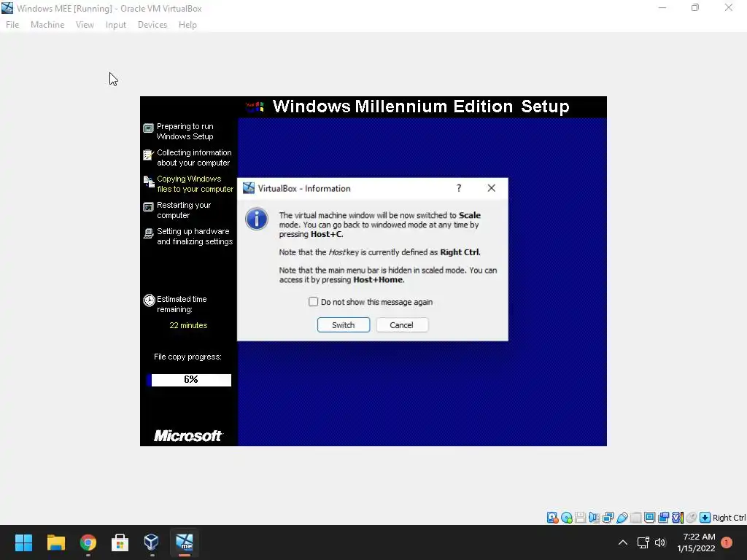Screen dimensions: 747x560
Task: Open the network tray icon
Action: tap(643, 542)
